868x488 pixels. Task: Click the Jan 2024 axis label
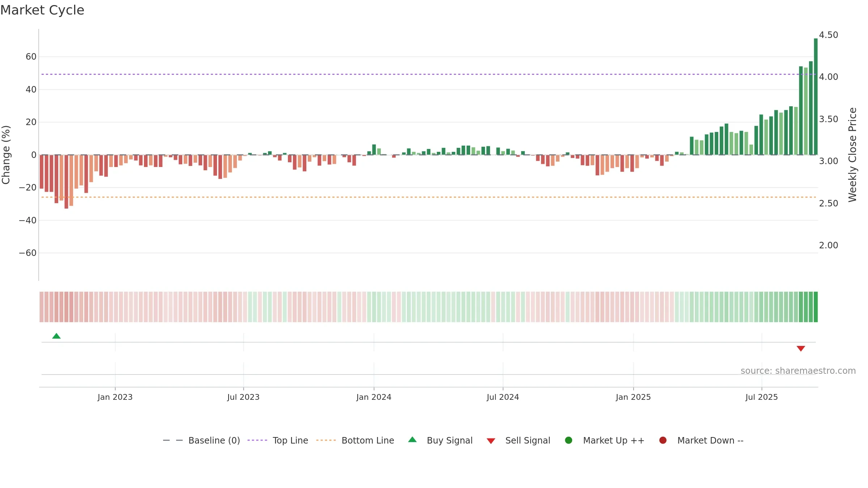click(x=374, y=397)
